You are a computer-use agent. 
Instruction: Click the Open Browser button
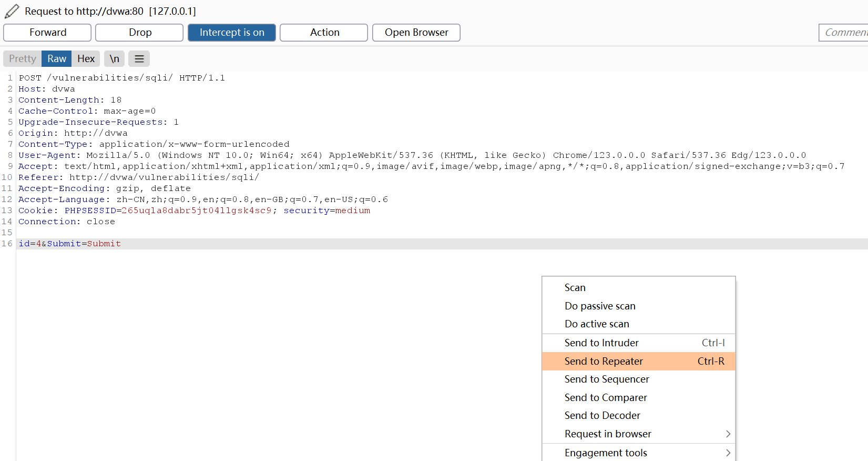[x=416, y=33]
